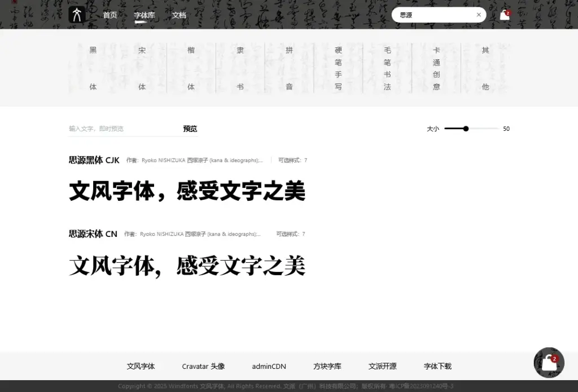This screenshot has height=392, width=578.
Task: Open the 文档 nav item
Action: click(x=179, y=15)
